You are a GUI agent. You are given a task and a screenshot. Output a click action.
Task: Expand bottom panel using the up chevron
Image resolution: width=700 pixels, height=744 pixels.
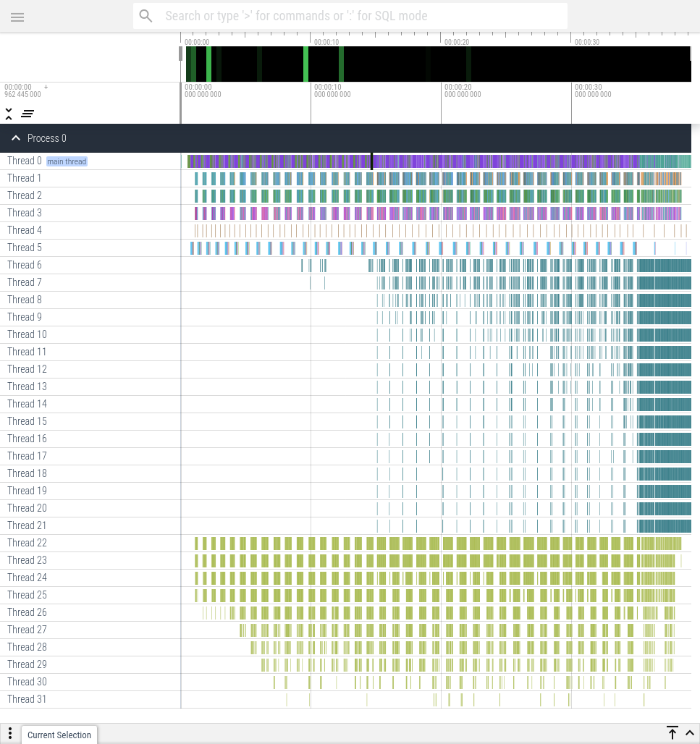[x=689, y=733]
